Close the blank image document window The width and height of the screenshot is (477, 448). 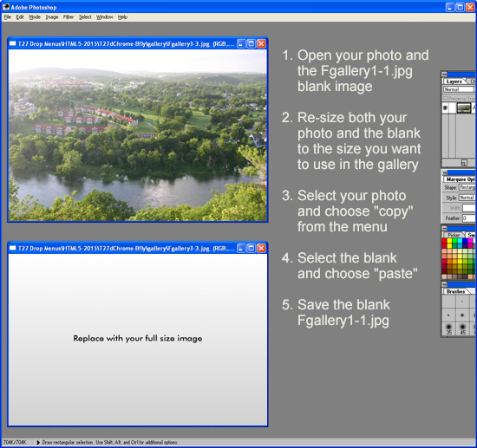[x=261, y=249]
